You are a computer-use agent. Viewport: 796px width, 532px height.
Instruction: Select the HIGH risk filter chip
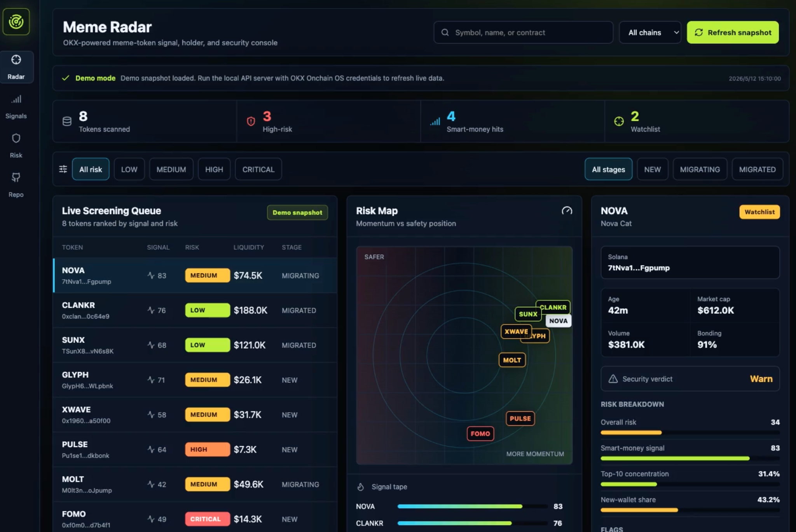(214, 169)
